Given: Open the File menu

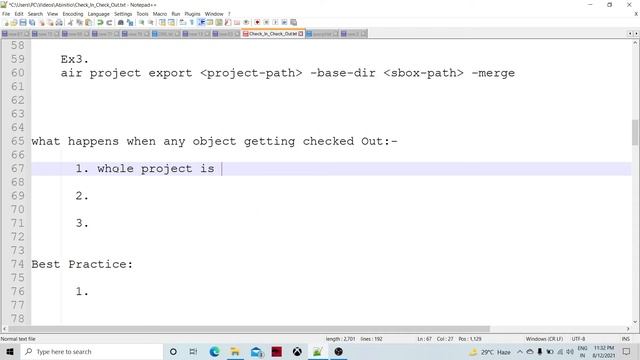Looking at the screenshot, I should coord(6,14).
